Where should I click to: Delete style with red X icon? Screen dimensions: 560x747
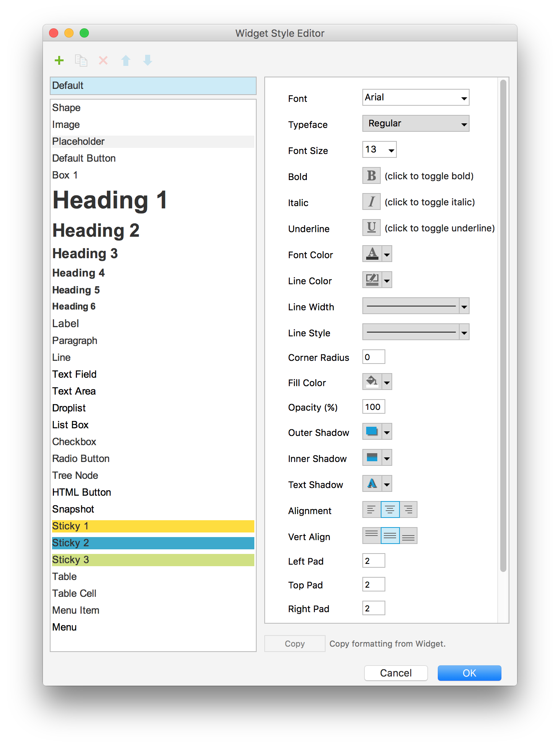tap(103, 60)
